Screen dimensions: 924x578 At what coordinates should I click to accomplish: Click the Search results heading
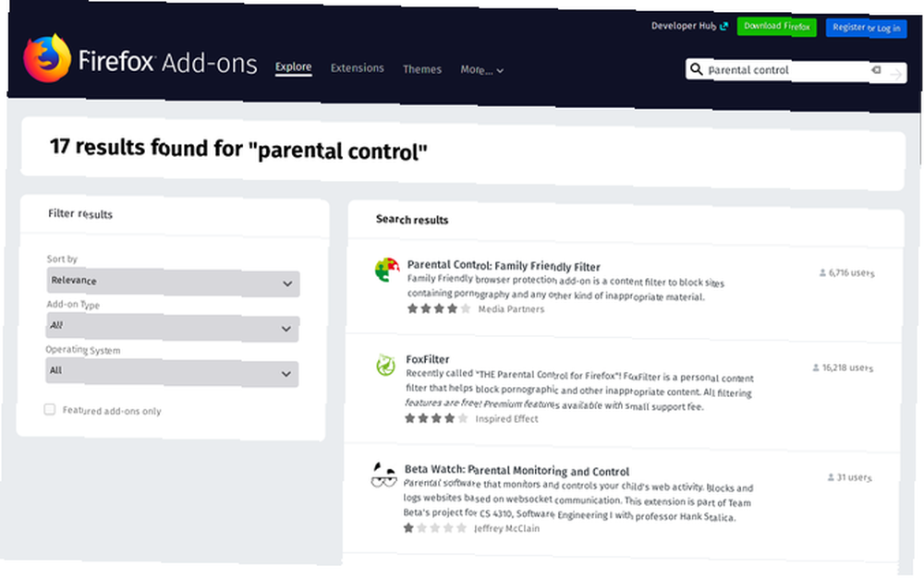tap(412, 219)
